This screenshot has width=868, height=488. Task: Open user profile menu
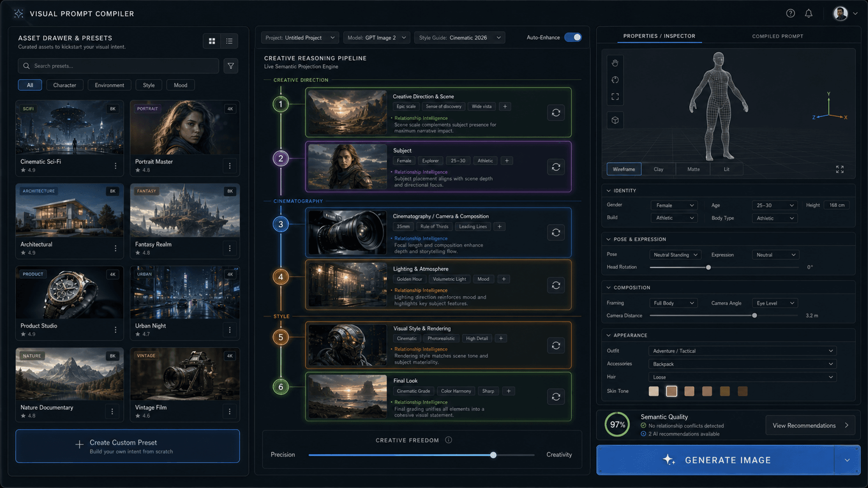point(845,13)
